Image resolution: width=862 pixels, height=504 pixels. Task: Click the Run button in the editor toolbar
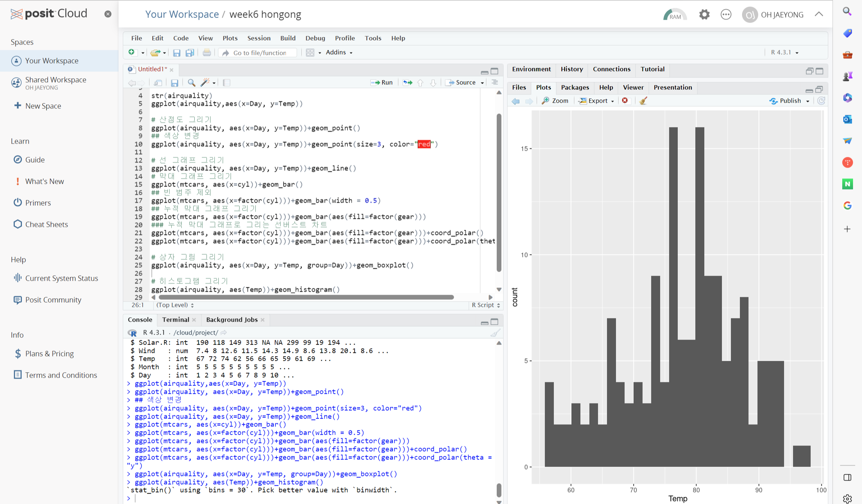tap(382, 83)
